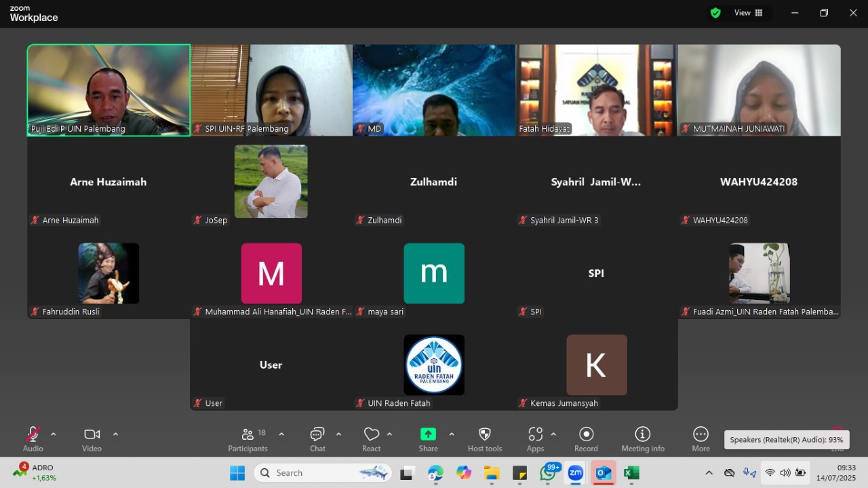Start recording with the Record button
This screenshot has width=868, height=488.
click(x=587, y=438)
